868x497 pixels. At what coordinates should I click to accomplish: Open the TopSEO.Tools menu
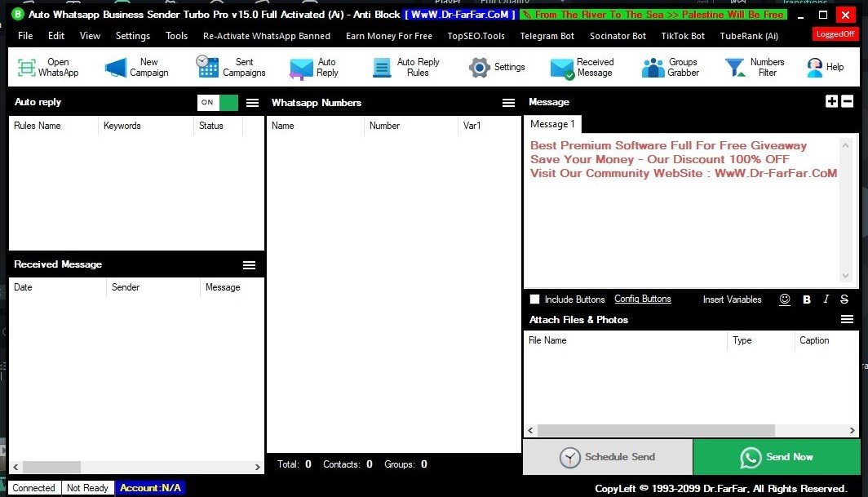(x=476, y=36)
